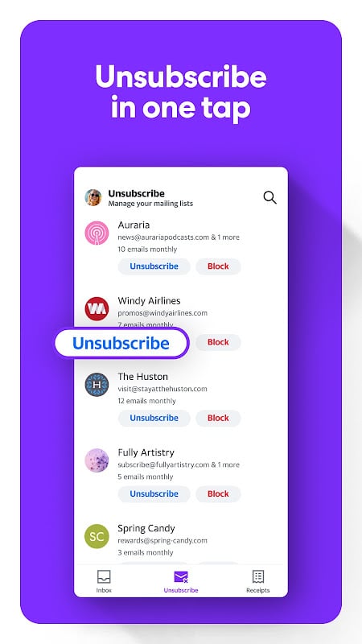This screenshot has width=362, height=644.
Task: Block Windy Airlines
Action: [218, 342]
